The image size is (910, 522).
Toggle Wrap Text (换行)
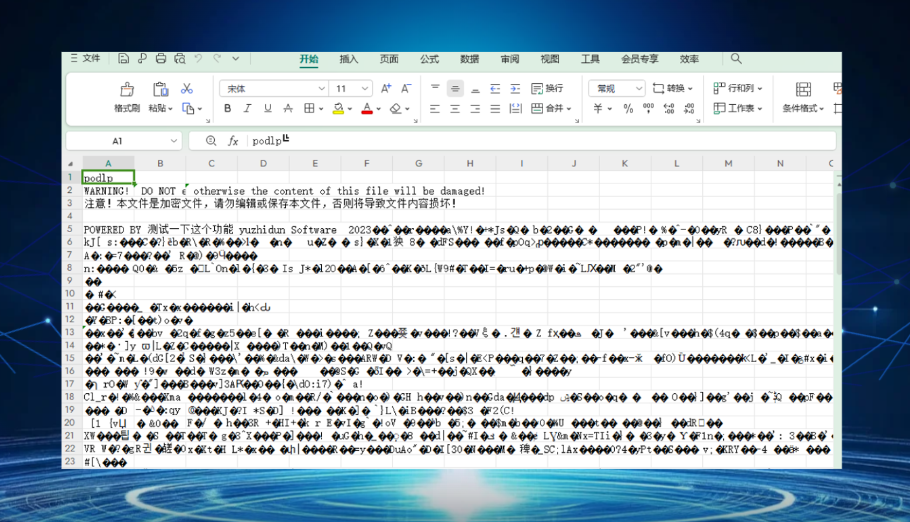pyautogui.click(x=547, y=88)
